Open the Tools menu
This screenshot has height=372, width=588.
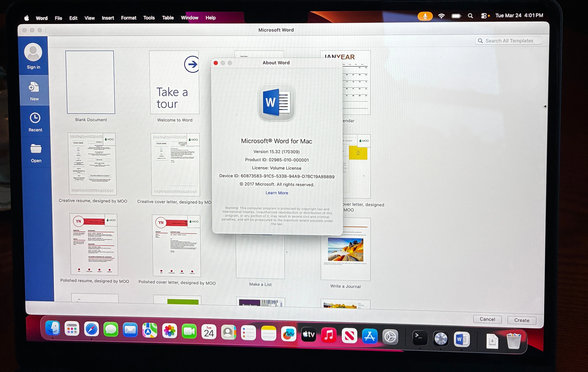click(x=149, y=18)
